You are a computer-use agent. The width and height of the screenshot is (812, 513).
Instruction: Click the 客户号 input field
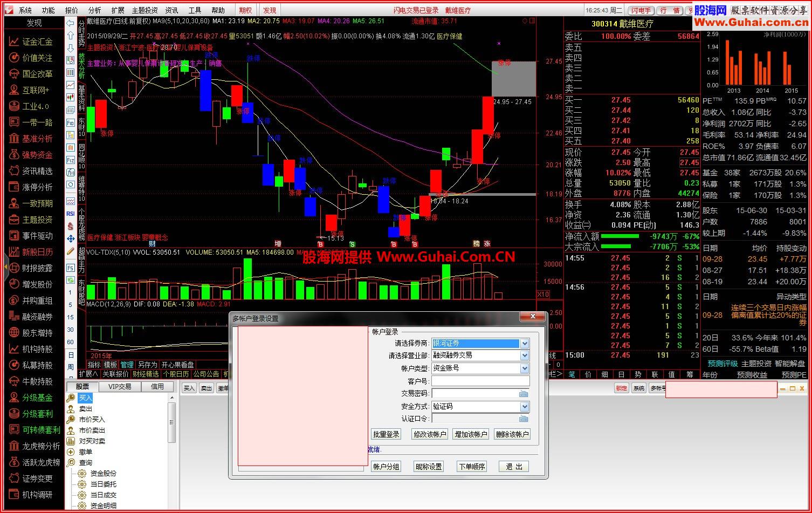(x=480, y=381)
